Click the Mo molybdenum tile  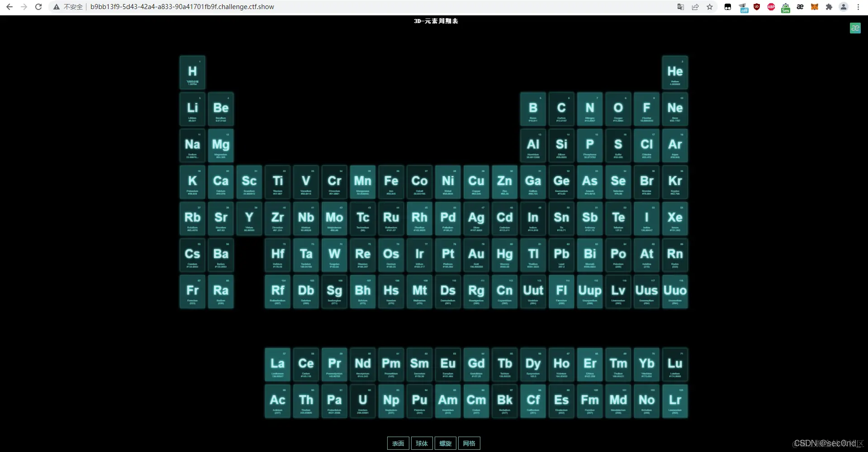tap(334, 219)
